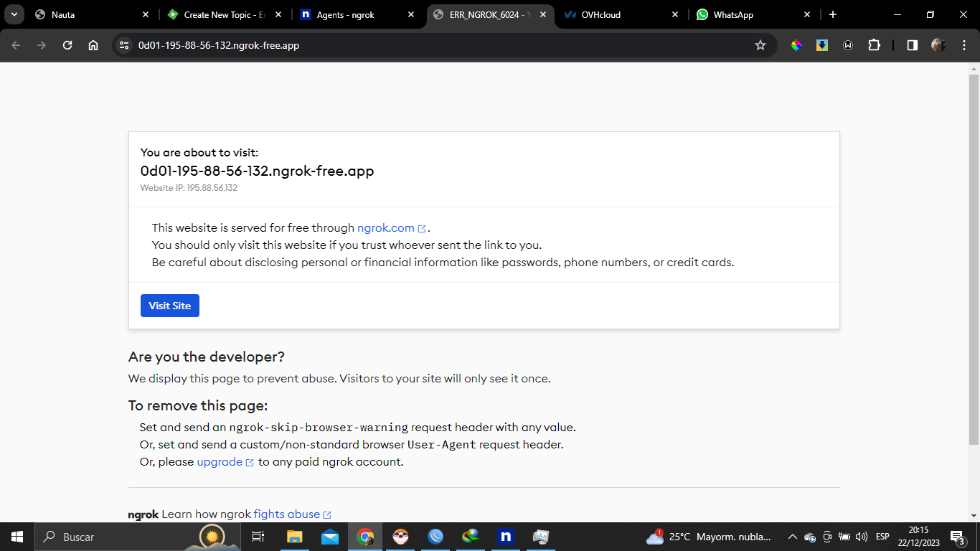Viewport: 980px width, 551px height.
Task: Click the Website IP: 195.88.56.132 text
Action: (189, 188)
